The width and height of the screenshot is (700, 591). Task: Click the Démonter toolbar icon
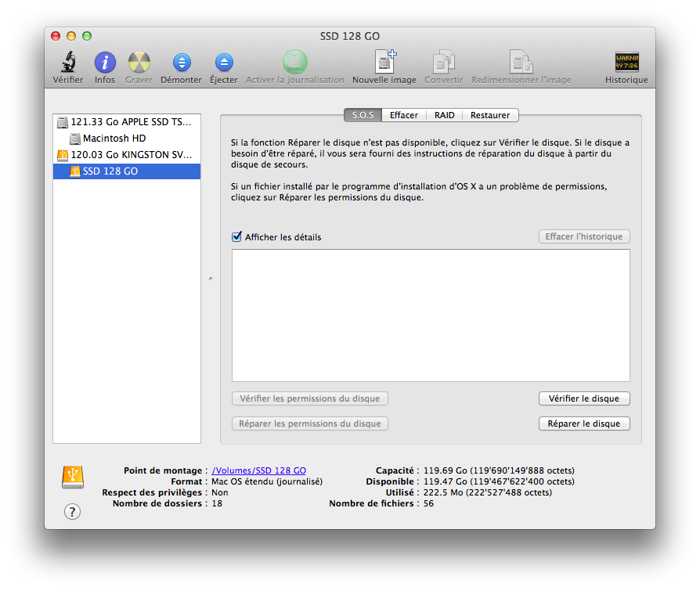[181, 63]
